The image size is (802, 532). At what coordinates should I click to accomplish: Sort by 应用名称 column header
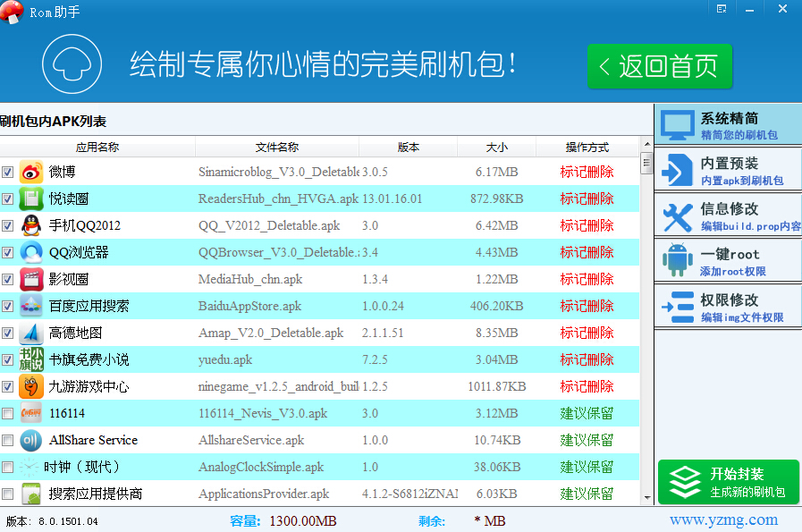point(97,148)
